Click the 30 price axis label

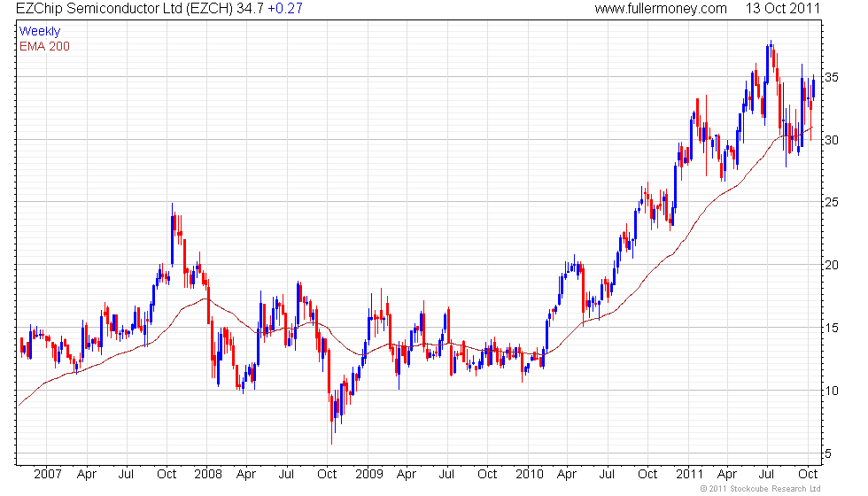[832, 140]
